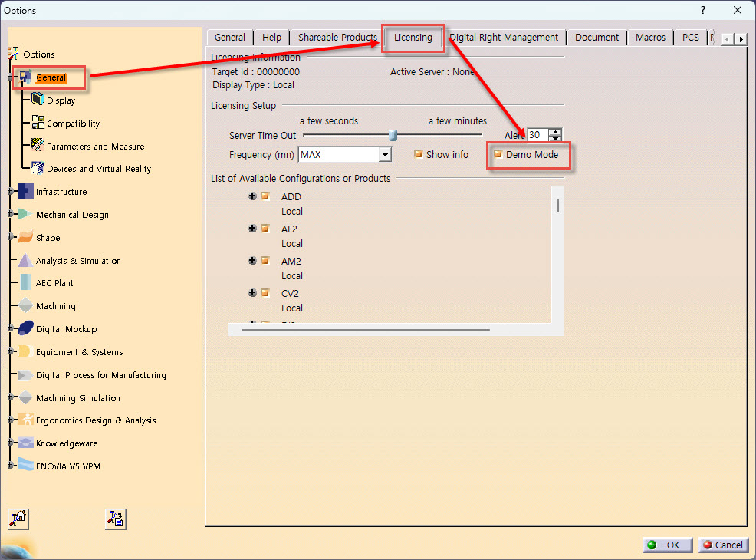Expand the AM2 configuration entry

[x=252, y=261]
